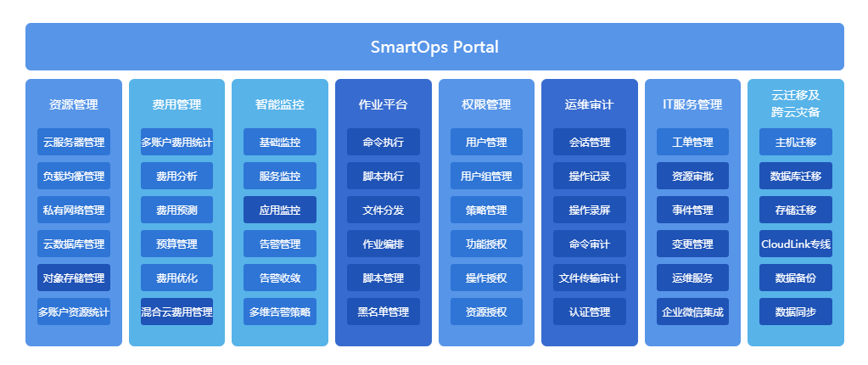Open 负载均衡管理 module
The image size is (868, 365).
(74, 176)
